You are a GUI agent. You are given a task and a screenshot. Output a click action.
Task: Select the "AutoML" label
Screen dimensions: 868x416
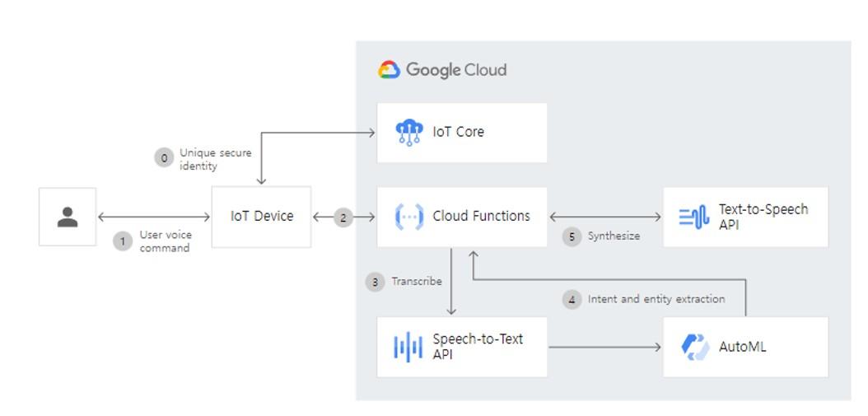[742, 348]
